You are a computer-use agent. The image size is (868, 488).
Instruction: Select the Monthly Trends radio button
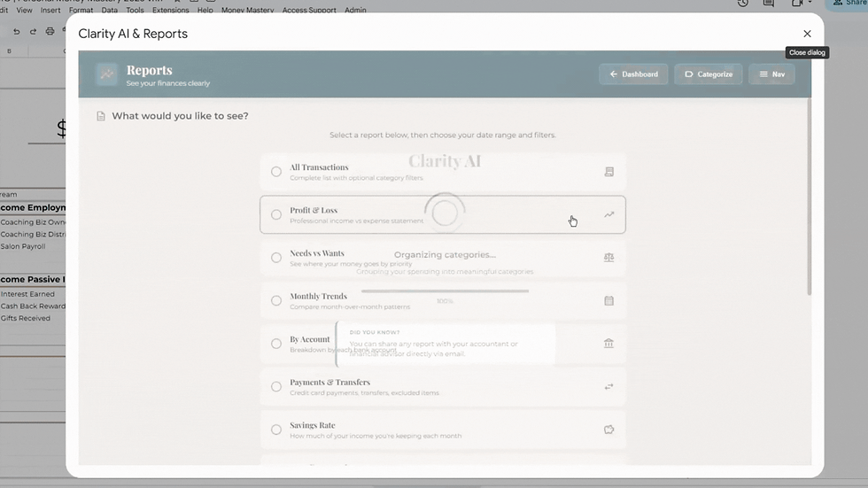(276, 300)
